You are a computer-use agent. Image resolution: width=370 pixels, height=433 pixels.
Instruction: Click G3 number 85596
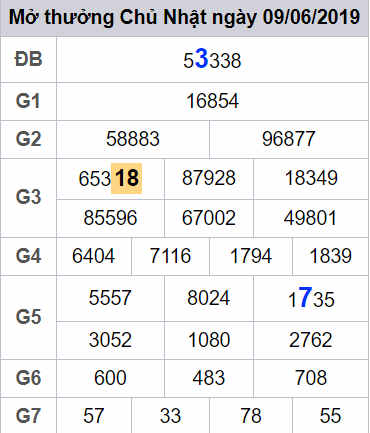pos(110,218)
